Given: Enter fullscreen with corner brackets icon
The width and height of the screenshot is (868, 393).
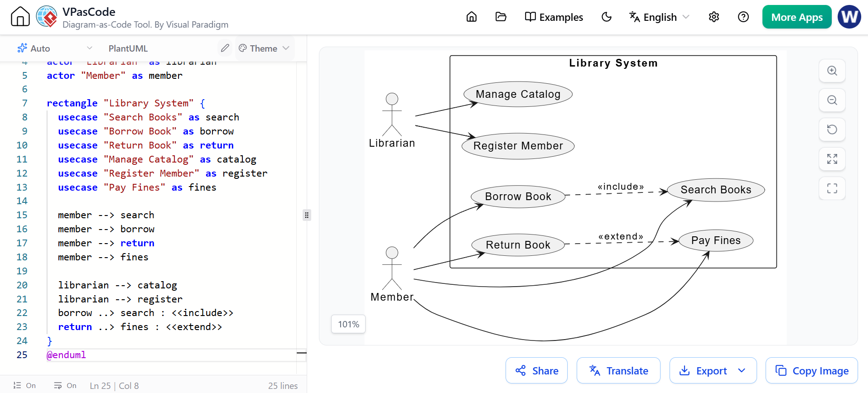Looking at the screenshot, I should point(832,188).
